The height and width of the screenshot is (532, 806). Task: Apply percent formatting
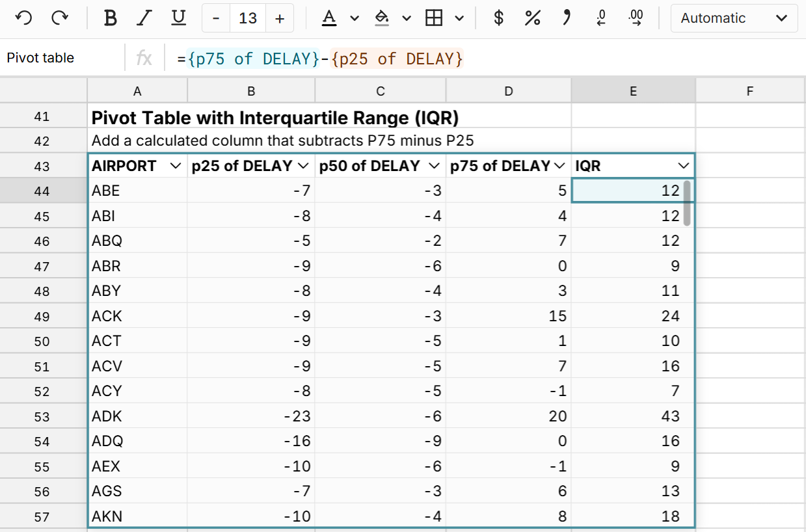532,18
